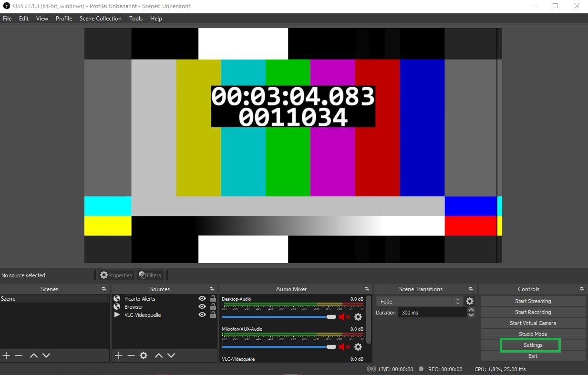Remove a source using the minus icon

tap(131, 355)
